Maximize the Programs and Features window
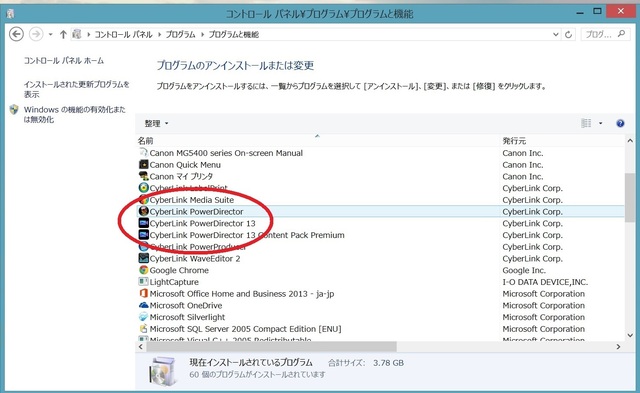The width and height of the screenshot is (640, 393). 597,12
